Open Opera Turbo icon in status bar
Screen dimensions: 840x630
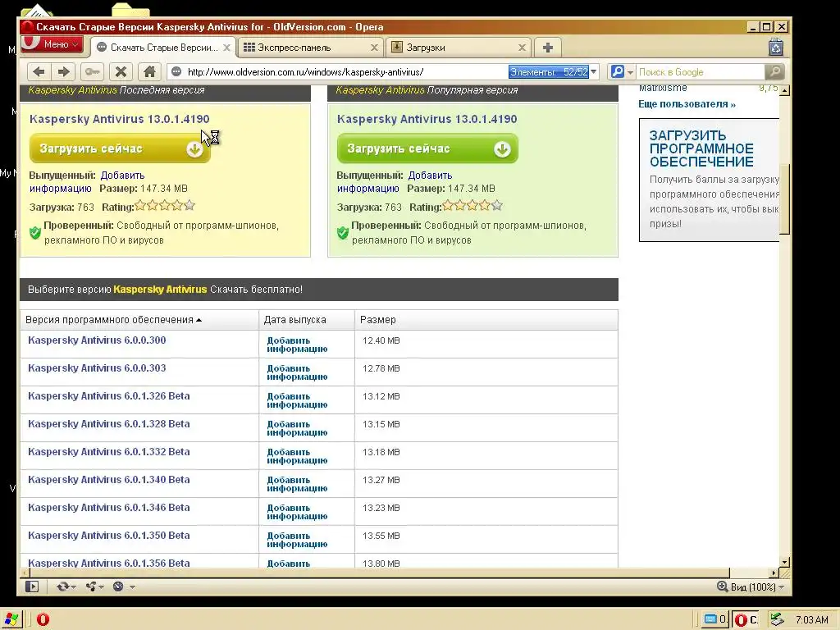pos(118,587)
